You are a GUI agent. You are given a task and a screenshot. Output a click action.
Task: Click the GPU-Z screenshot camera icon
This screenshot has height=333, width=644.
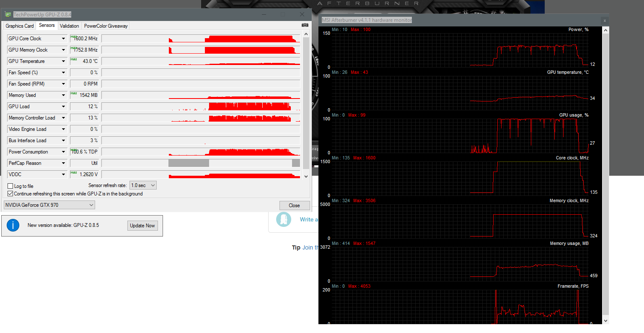coord(305,26)
